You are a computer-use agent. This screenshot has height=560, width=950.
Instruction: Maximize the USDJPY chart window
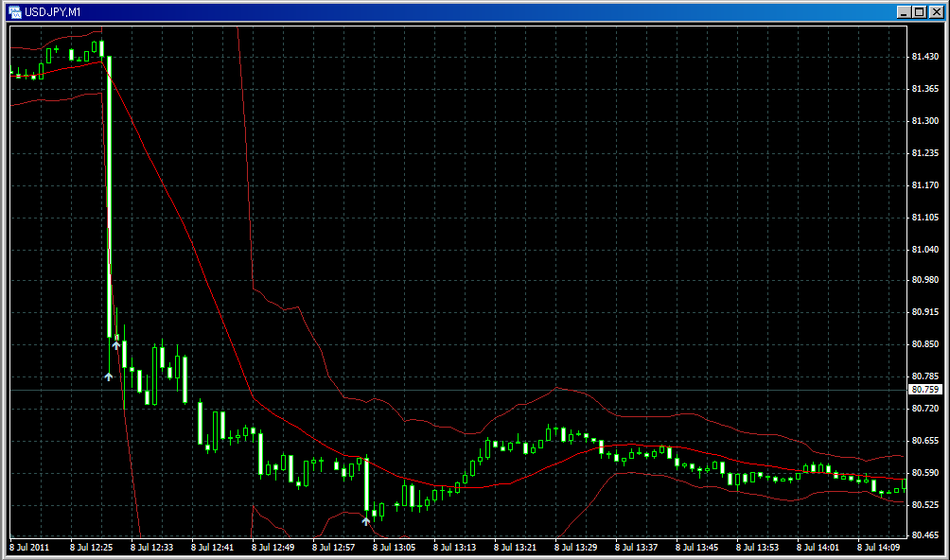tap(918, 11)
